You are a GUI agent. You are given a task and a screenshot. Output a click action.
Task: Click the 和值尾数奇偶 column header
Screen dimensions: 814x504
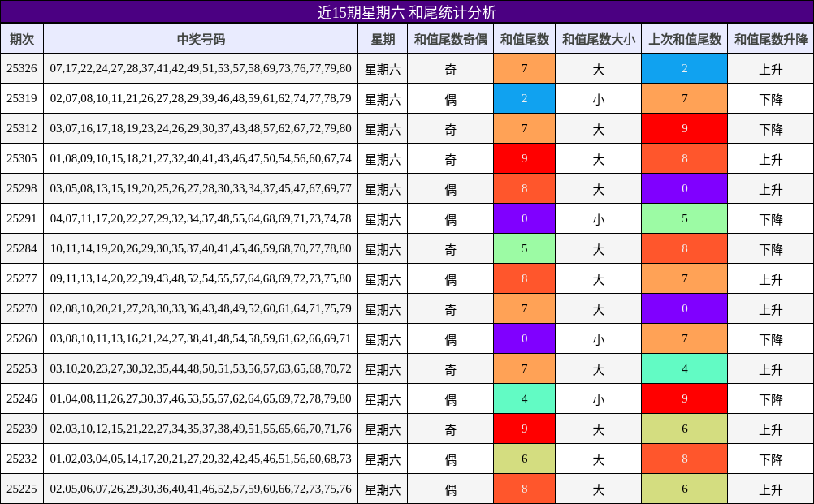coord(450,37)
